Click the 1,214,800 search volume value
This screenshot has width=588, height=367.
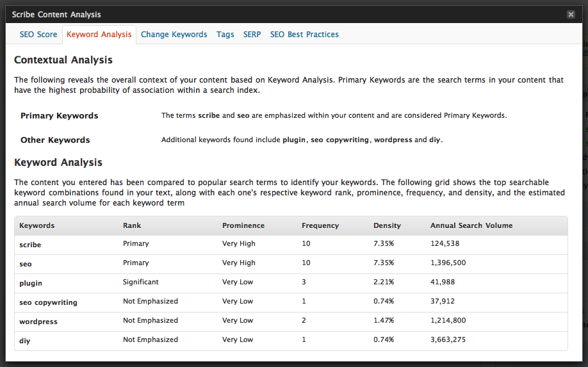click(x=448, y=320)
